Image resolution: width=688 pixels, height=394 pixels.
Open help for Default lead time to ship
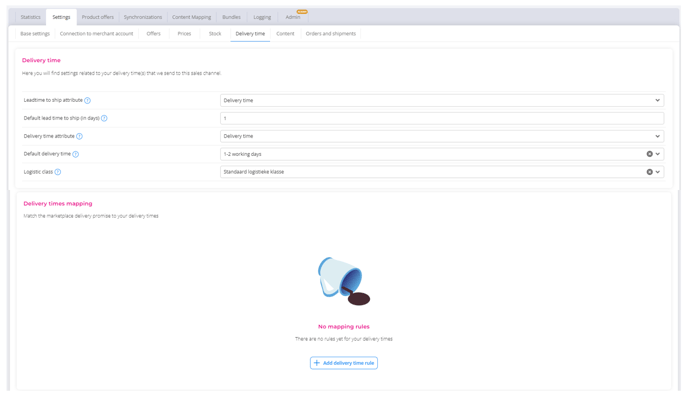(104, 118)
